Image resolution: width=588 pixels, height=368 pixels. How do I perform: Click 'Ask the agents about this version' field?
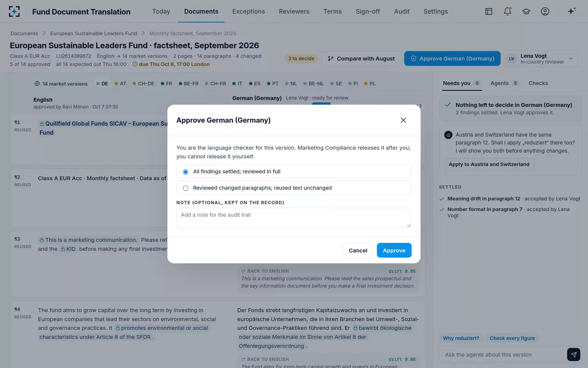pos(502,355)
